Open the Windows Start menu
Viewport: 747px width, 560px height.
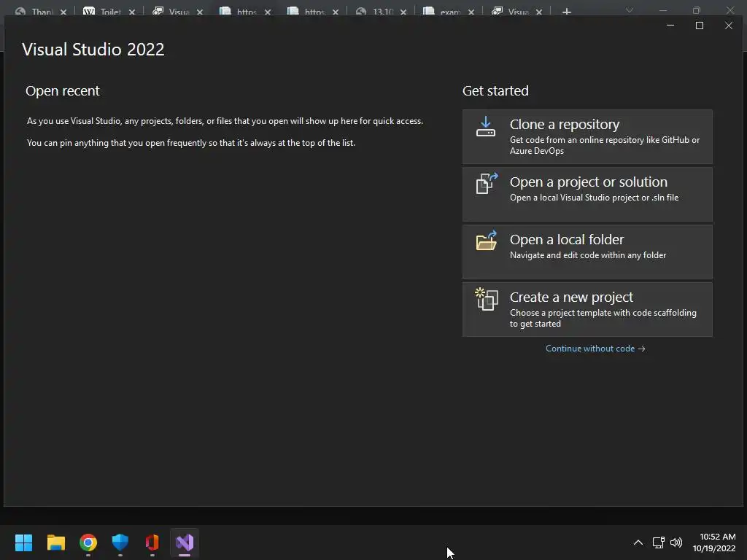click(x=24, y=542)
